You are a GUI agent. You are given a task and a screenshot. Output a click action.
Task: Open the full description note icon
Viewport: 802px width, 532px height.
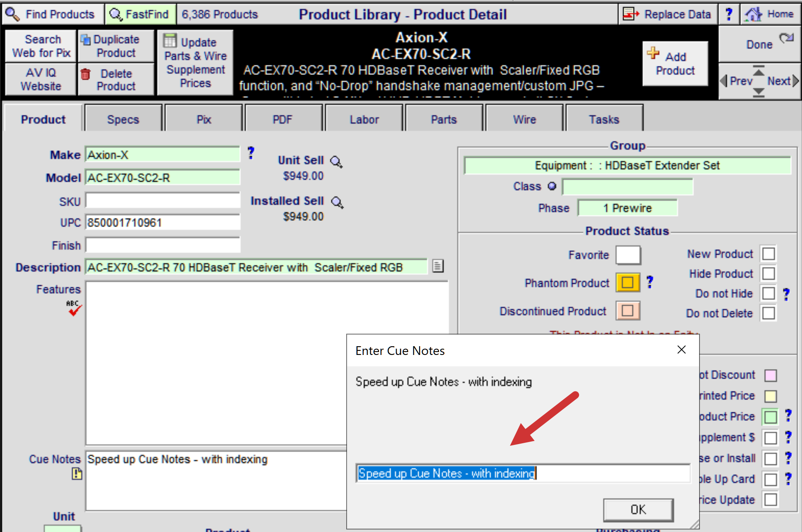pos(437,266)
